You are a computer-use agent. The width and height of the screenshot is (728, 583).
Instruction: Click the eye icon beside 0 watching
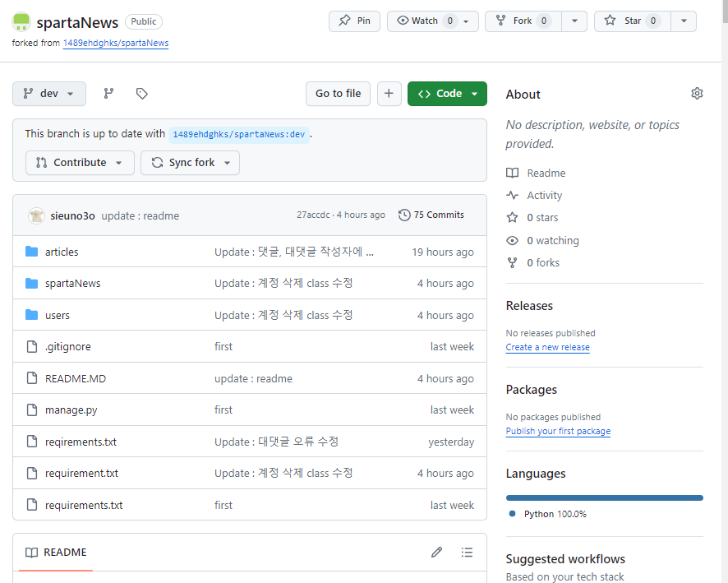(512, 240)
